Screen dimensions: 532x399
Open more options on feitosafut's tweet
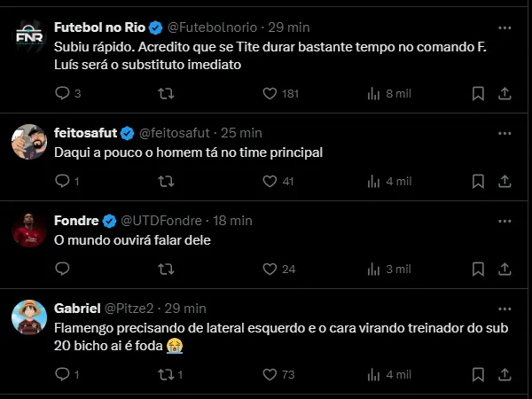click(x=505, y=133)
